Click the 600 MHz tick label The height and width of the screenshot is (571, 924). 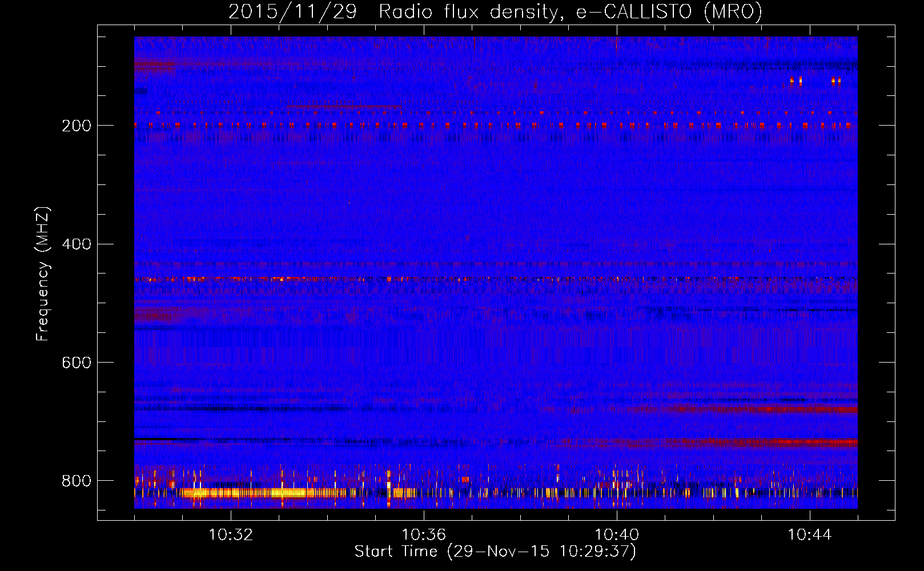[x=77, y=363]
